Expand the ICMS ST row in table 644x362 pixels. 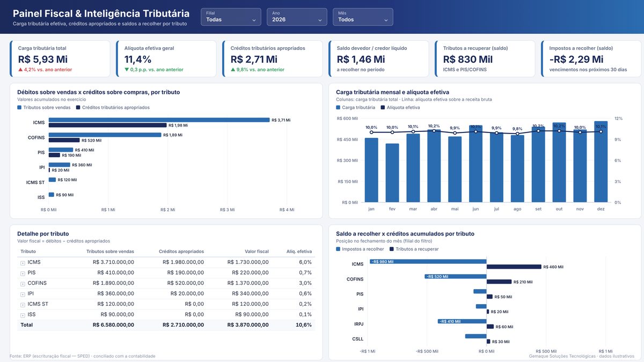[23, 305]
